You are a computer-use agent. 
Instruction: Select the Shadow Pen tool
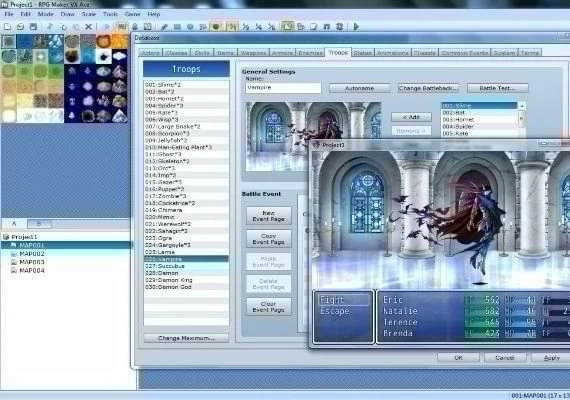click(216, 27)
